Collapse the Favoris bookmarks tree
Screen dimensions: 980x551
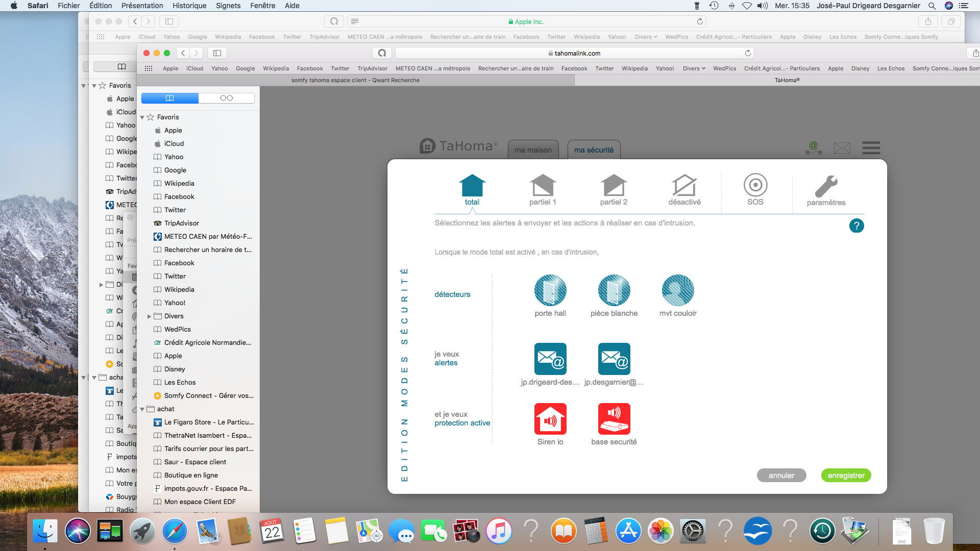(142, 117)
